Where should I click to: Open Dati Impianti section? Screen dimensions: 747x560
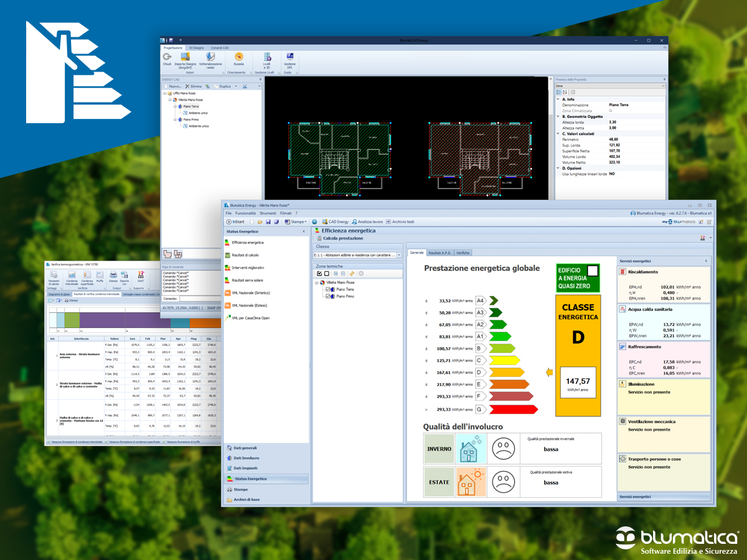266,468
